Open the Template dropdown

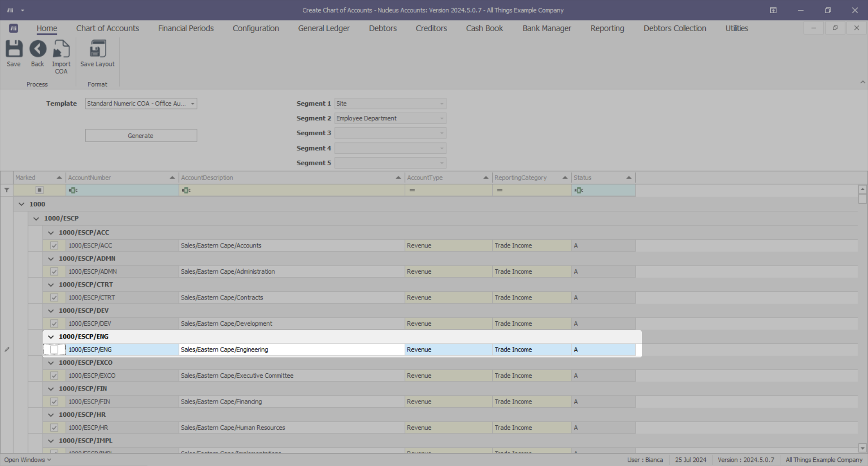(x=193, y=104)
